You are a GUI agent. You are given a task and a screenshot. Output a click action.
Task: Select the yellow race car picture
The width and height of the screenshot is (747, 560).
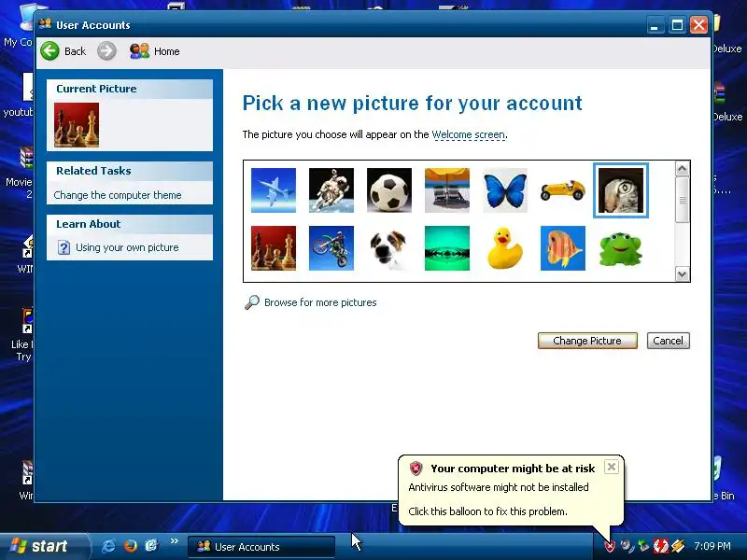click(563, 190)
